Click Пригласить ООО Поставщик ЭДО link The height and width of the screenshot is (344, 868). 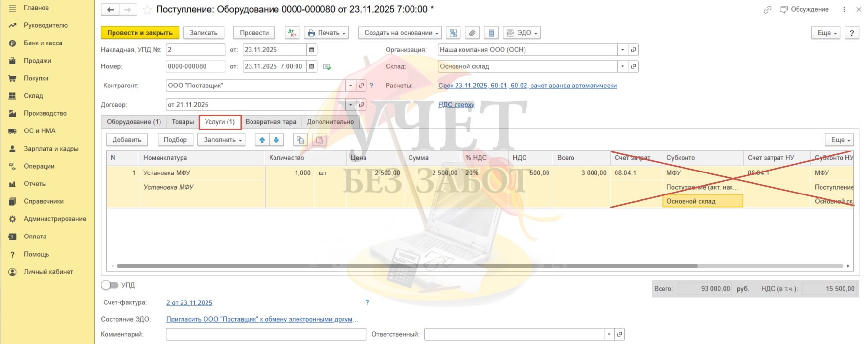[262, 319]
